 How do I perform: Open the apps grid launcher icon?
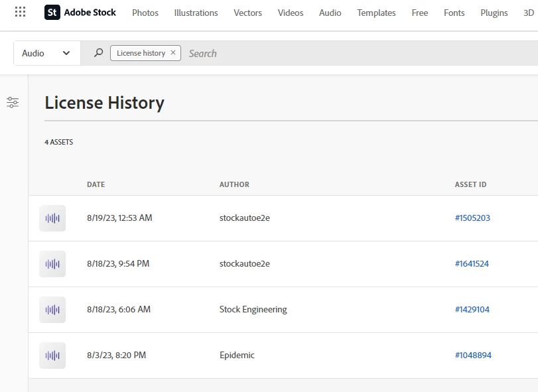pyautogui.click(x=21, y=12)
